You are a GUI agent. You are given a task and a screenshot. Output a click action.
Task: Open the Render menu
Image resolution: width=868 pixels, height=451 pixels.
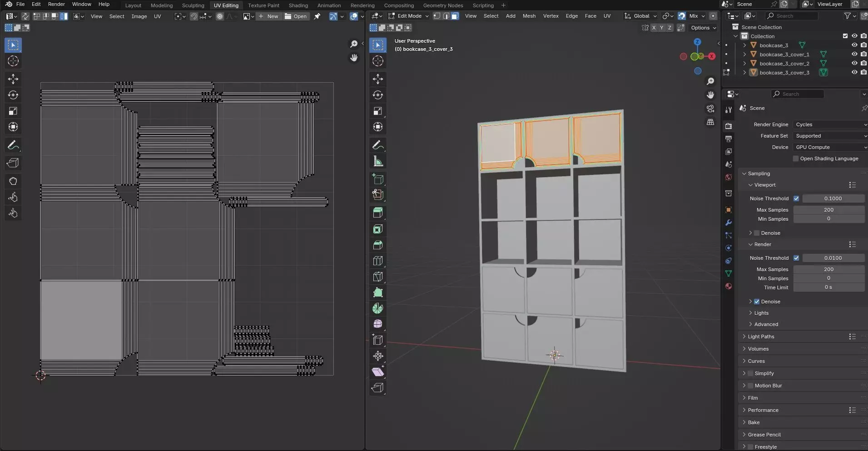click(56, 4)
